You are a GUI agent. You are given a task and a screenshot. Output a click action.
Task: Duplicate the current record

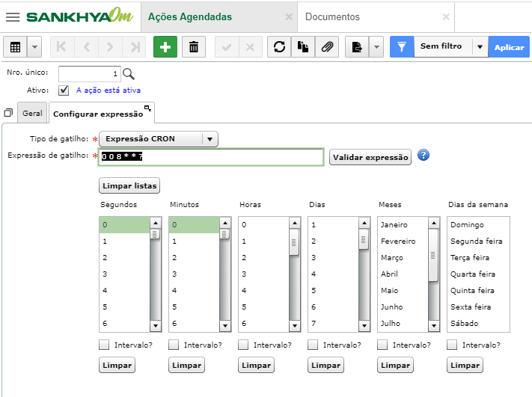coord(302,47)
